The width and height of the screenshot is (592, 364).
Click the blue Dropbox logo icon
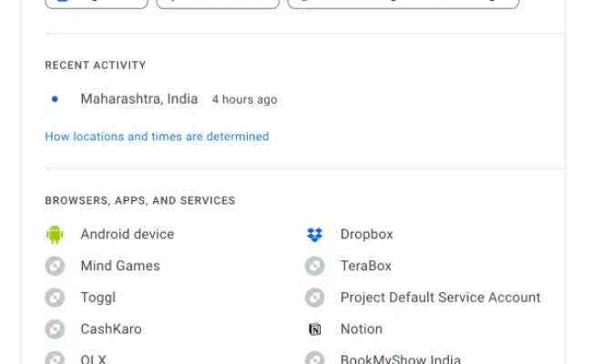point(315,234)
